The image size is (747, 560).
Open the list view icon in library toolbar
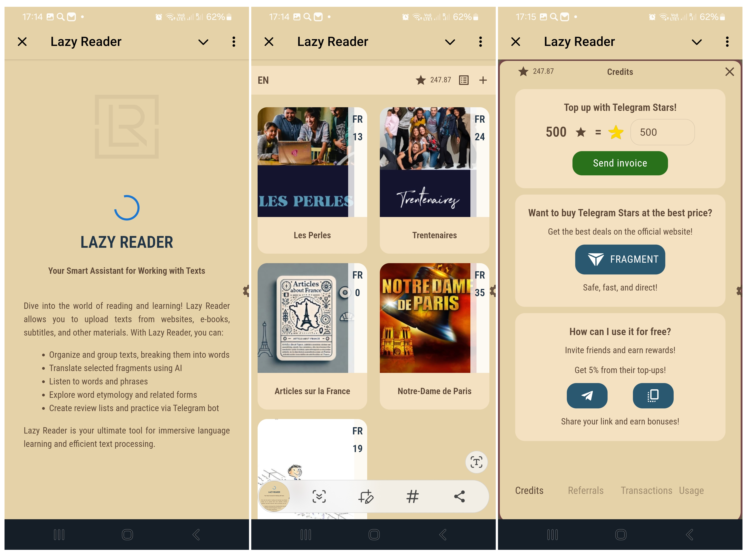(x=464, y=80)
